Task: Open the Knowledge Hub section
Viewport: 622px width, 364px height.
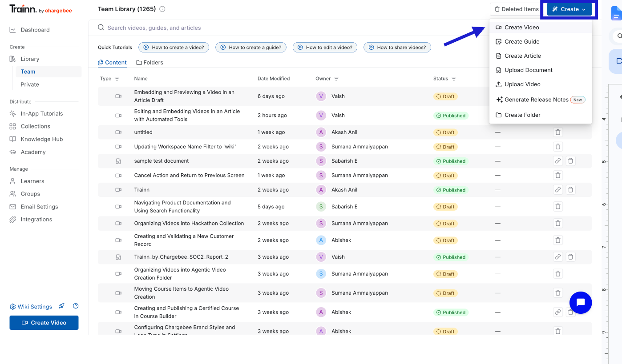Action: (42, 139)
